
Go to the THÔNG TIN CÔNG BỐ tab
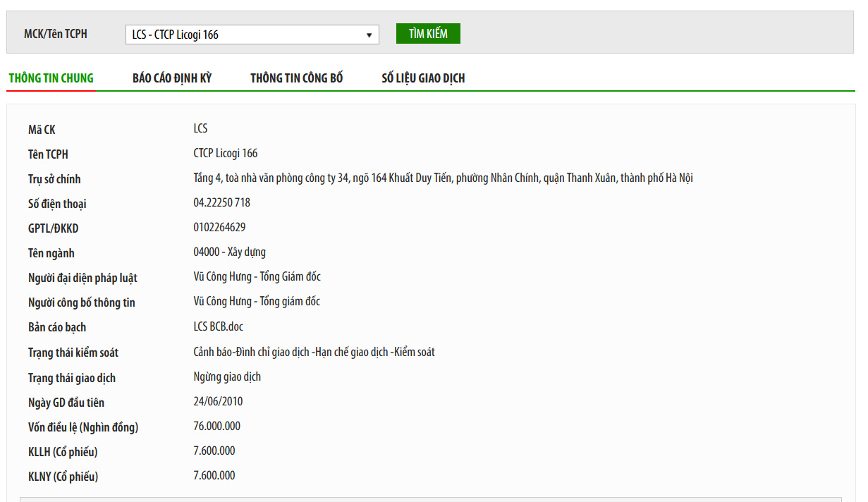(x=297, y=78)
